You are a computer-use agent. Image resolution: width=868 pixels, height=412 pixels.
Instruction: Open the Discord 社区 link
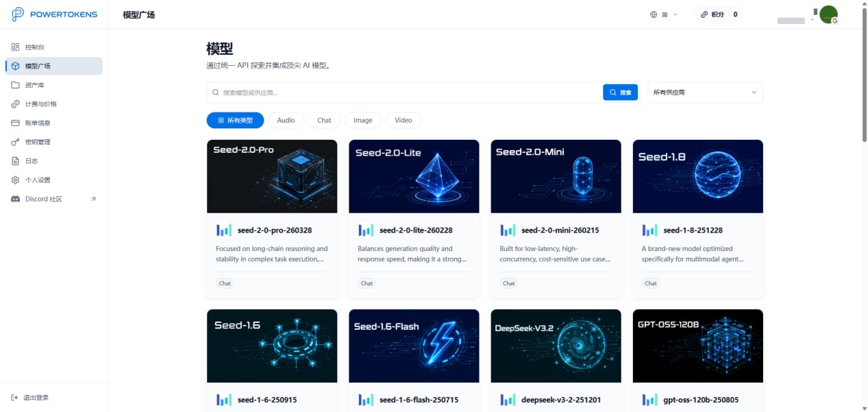[54, 199]
